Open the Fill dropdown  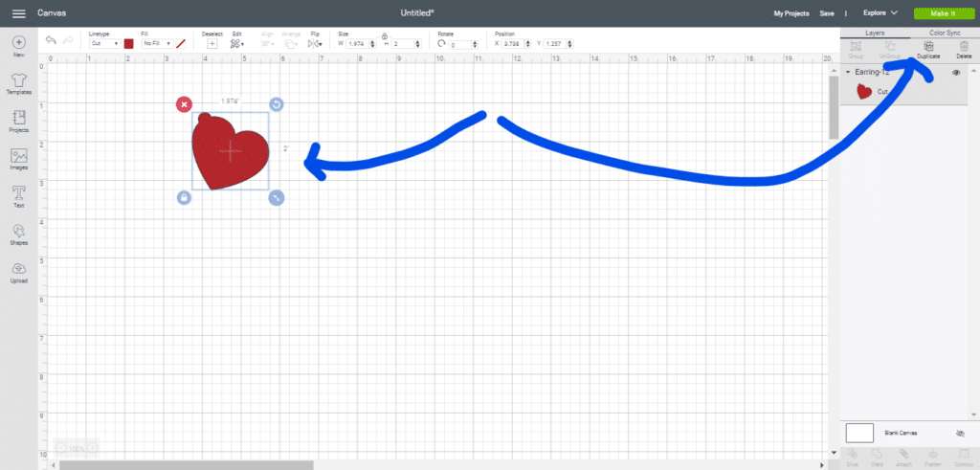(x=156, y=44)
